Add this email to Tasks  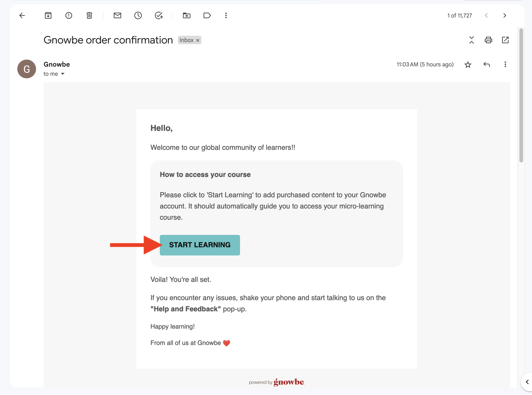click(159, 15)
